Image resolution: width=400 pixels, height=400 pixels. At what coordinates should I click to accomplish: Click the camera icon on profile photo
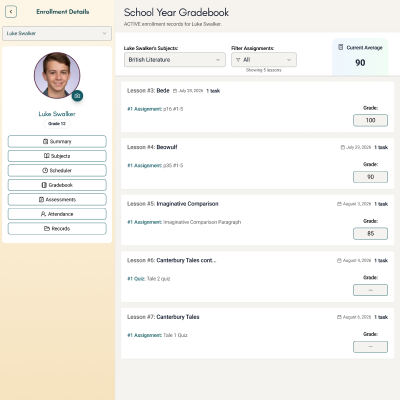(x=77, y=96)
